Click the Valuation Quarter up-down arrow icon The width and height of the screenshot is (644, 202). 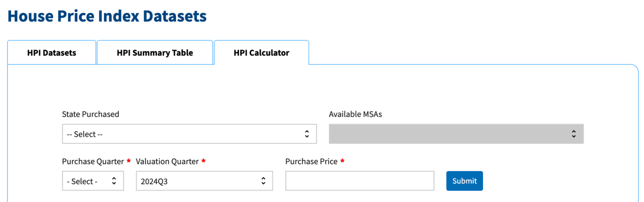coord(263,181)
